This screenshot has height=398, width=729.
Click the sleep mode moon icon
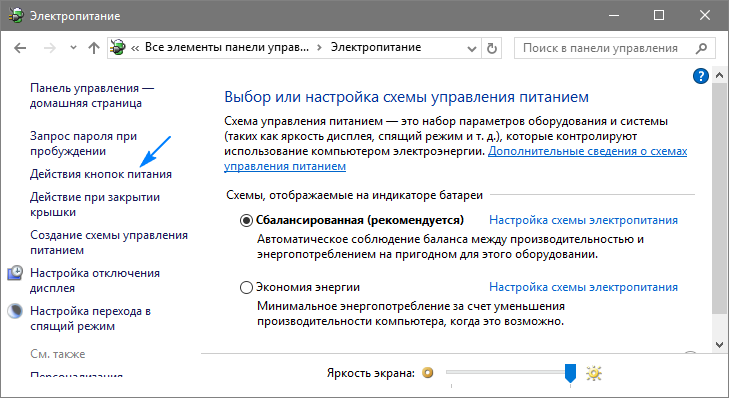point(15,311)
